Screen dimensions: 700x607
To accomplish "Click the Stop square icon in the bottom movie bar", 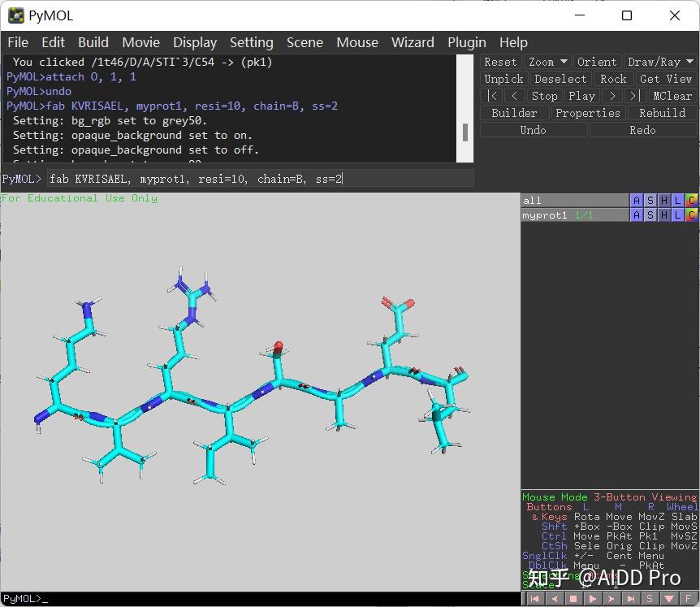I will pyautogui.click(x=573, y=598).
